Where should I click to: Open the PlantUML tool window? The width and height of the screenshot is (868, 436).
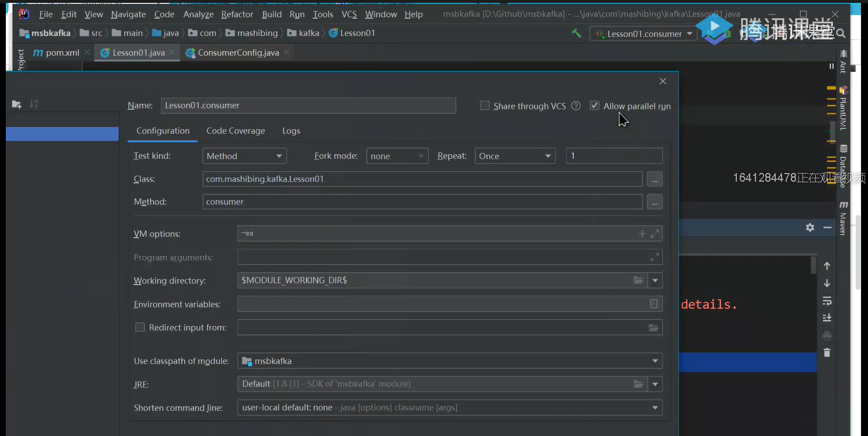(x=843, y=108)
